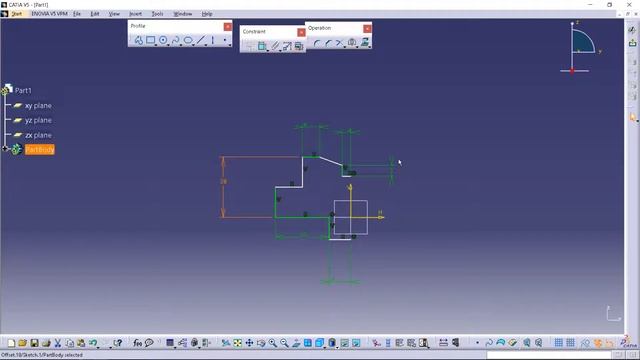The width and height of the screenshot is (640, 360).
Task: Open the Start menu
Action: (x=16, y=14)
